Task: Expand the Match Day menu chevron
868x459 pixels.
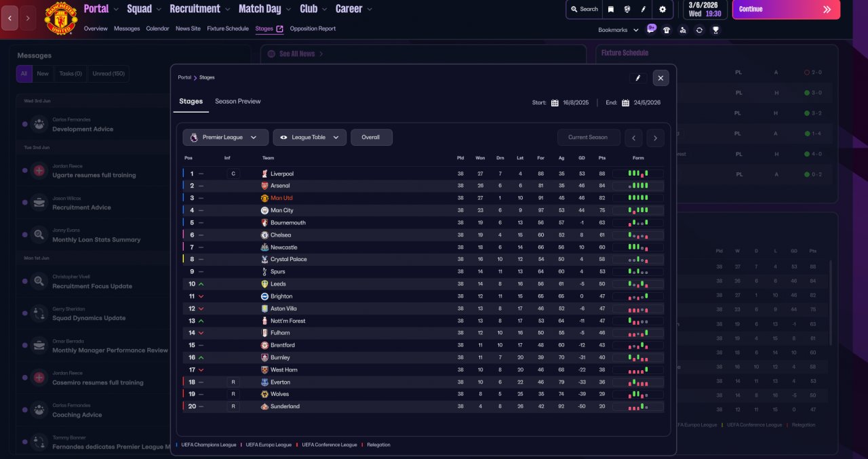Action: point(288,9)
